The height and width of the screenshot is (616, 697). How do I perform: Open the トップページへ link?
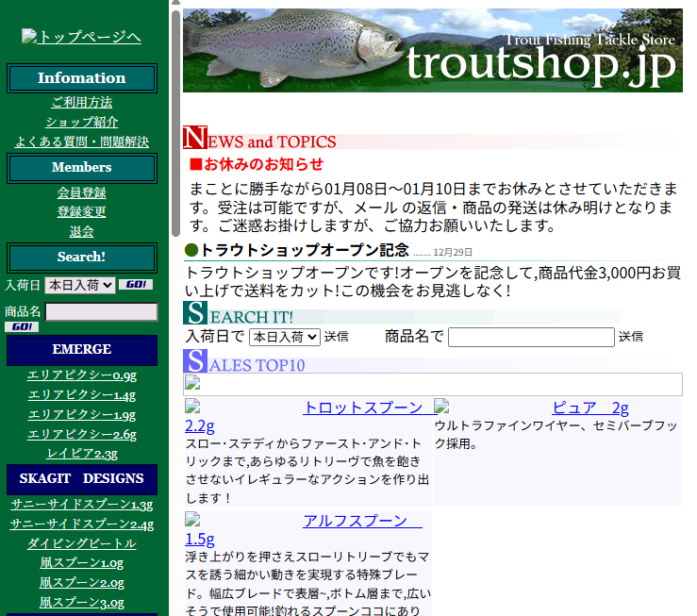(89, 37)
